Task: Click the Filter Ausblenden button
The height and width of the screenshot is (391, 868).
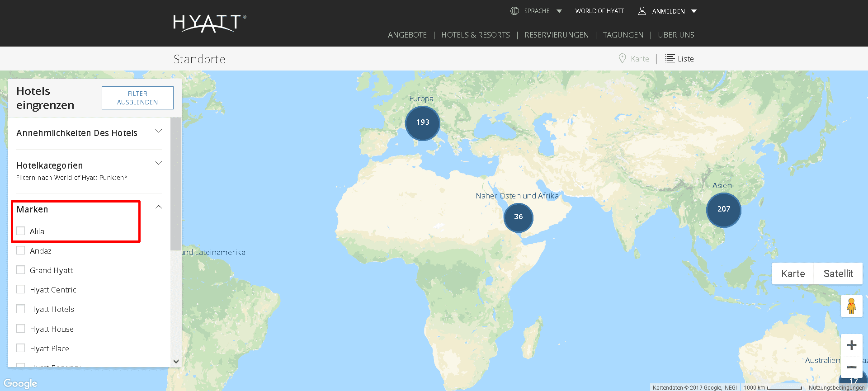Action: tap(137, 98)
